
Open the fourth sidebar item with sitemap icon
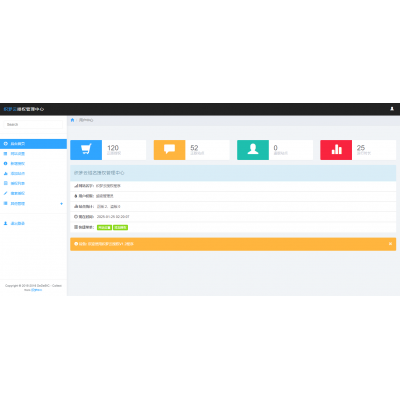pos(33,173)
